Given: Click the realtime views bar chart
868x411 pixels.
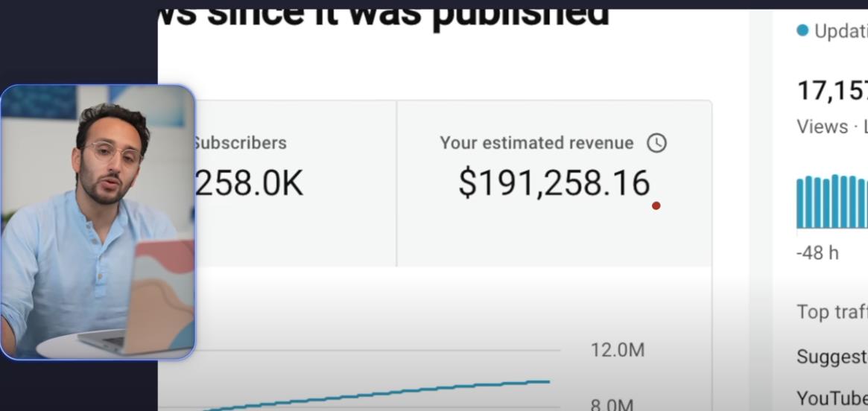Looking at the screenshot, I should click(x=832, y=202).
